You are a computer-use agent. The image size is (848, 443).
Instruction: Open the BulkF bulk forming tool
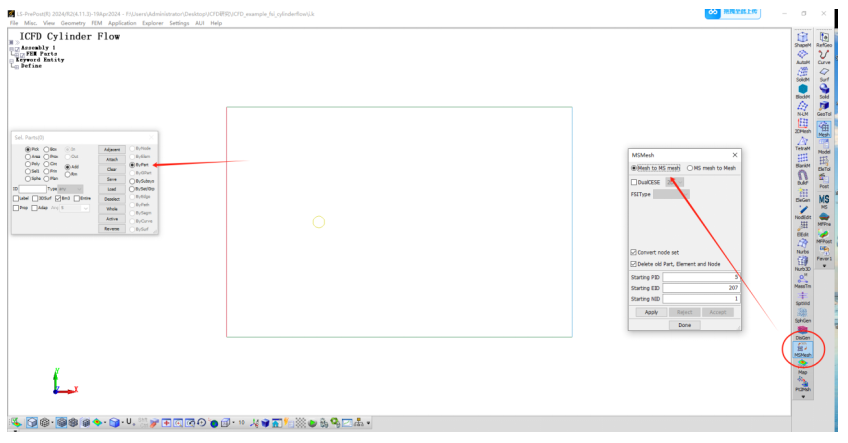(803, 177)
